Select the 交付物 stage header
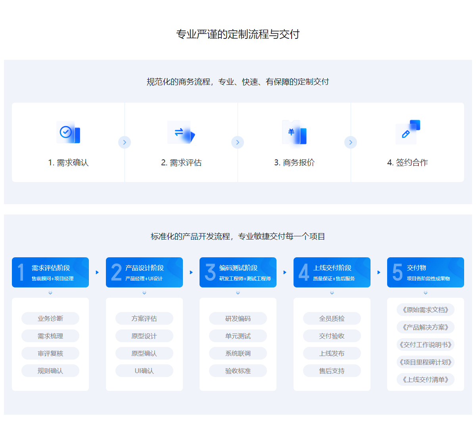The image size is (476, 448). pos(426,272)
